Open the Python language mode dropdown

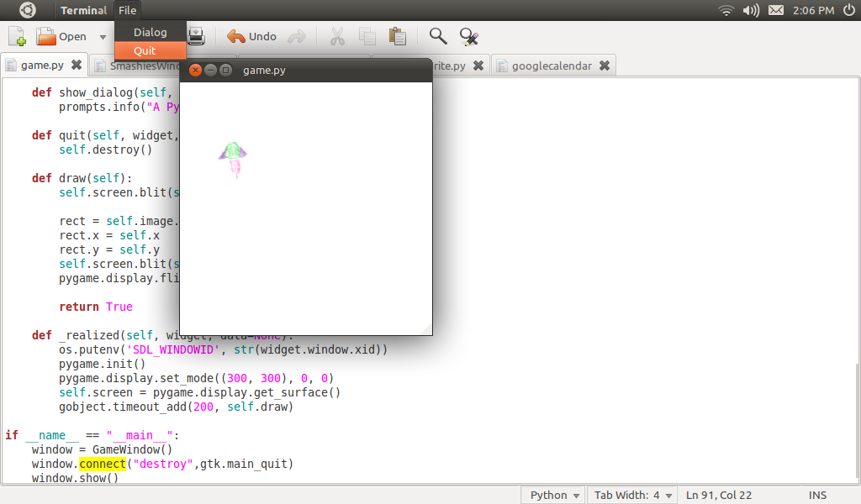pyautogui.click(x=552, y=495)
